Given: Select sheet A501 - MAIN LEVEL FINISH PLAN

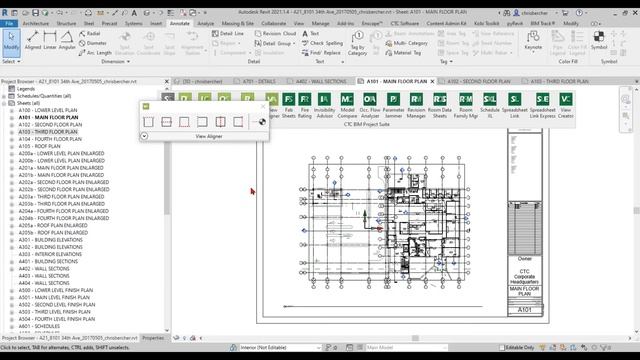Looking at the screenshot, I should (x=54, y=298).
